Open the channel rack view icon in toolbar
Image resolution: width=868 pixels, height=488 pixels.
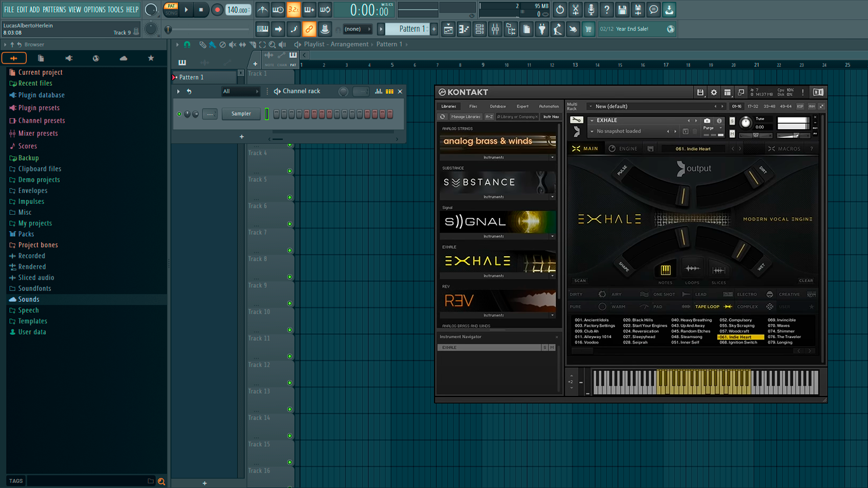480,29
